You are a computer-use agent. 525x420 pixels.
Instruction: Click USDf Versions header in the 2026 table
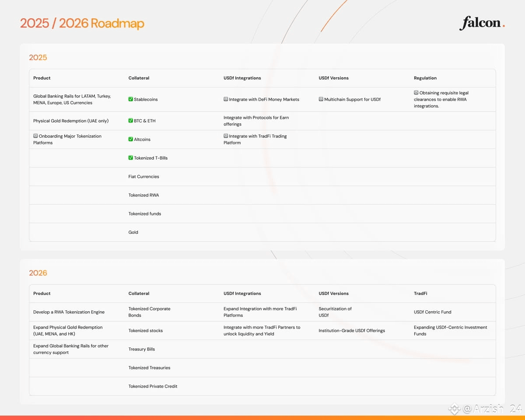coord(334,293)
